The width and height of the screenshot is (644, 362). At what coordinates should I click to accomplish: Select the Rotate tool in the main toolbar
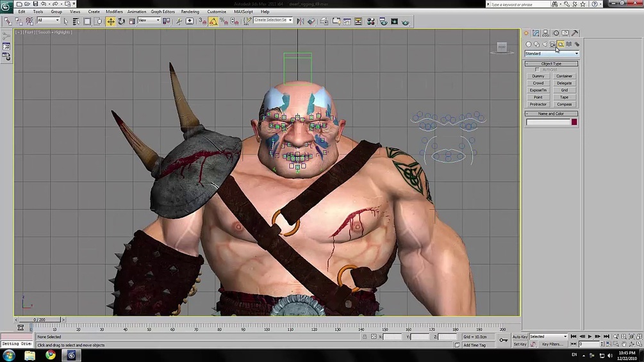[121, 21]
